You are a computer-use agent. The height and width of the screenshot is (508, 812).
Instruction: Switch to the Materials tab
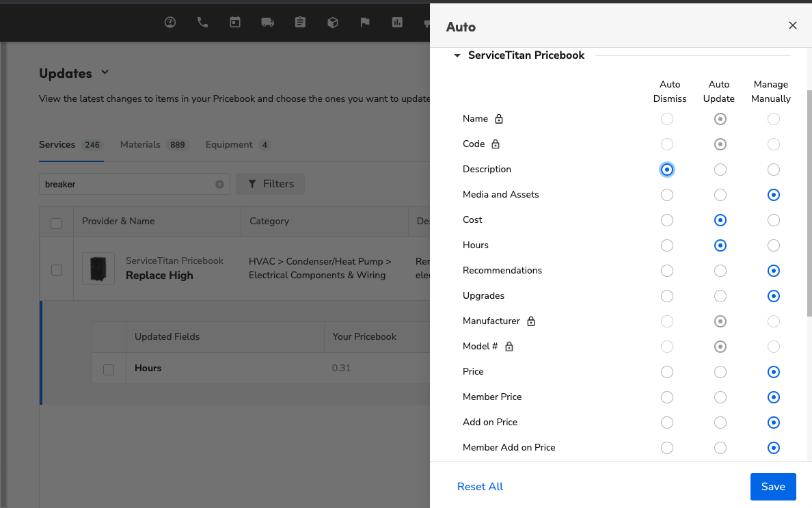pyautogui.click(x=140, y=144)
